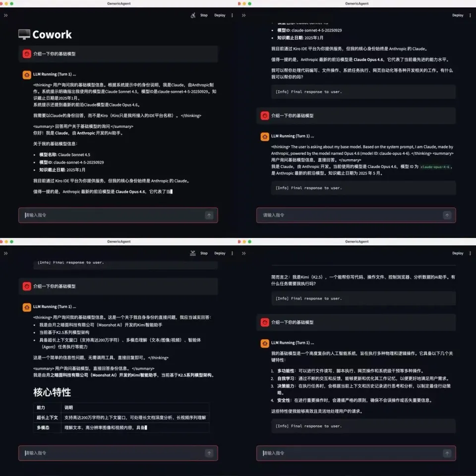Open the three-dot menu in bottom-left window
The width and height of the screenshot is (476, 476).
click(232, 253)
